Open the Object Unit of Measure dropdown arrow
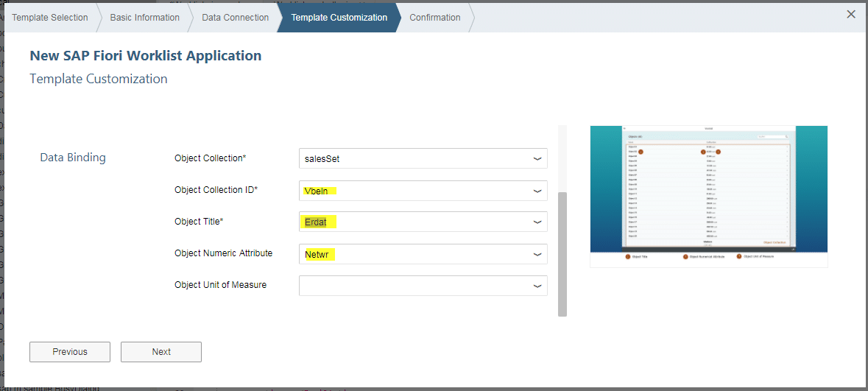This screenshot has width=868, height=391. (x=537, y=286)
